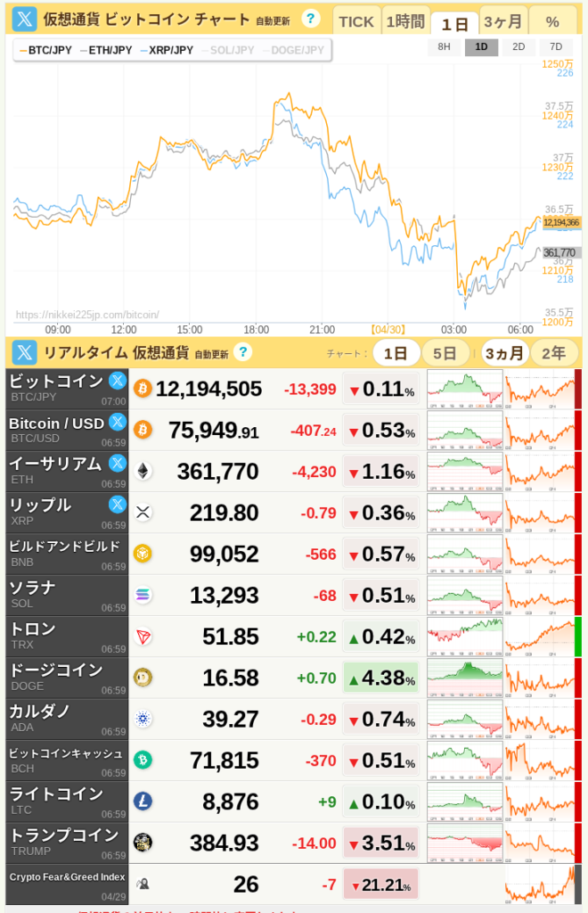Open the help icon next to 自動更新 in chart header
The width and height of the screenshot is (588, 913).
tap(310, 19)
